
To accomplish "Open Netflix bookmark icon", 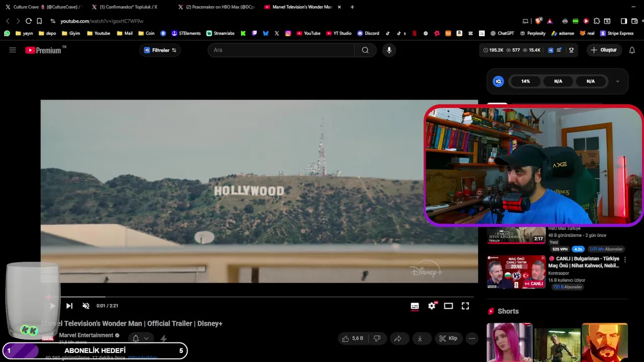I will coord(415,33).
